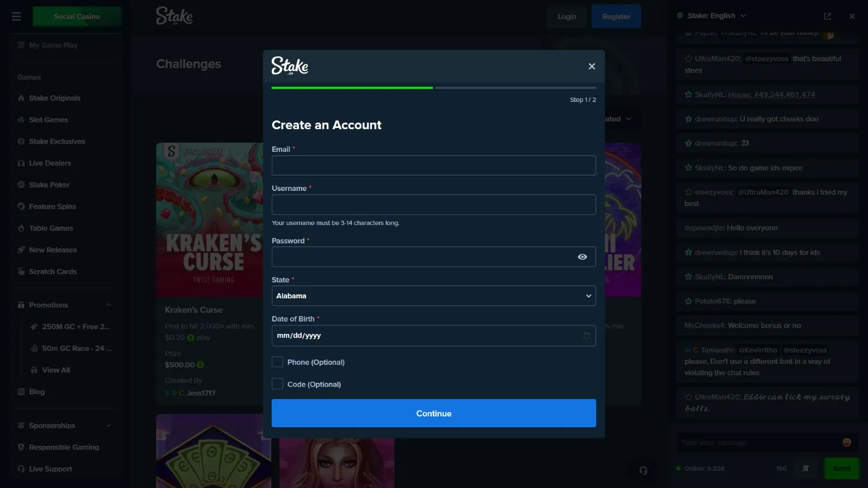This screenshot has height=488, width=868.
Task: Click the Live Dealers sidebar icon
Action: [21, 163]
